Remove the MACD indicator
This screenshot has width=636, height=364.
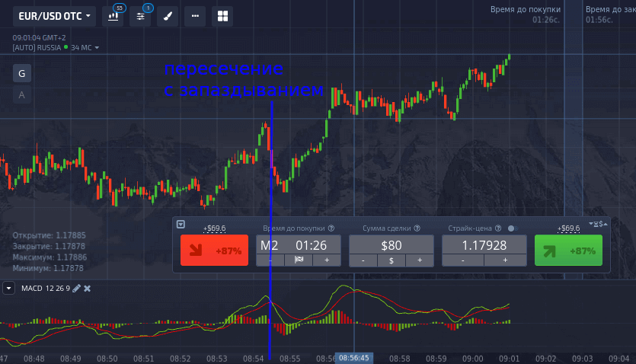point(87,288)
